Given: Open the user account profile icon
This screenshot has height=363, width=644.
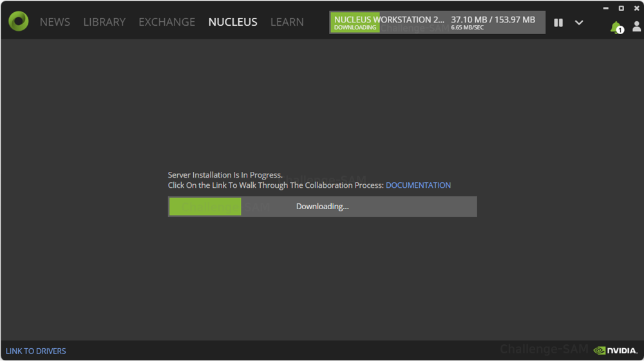Looking at the screenshot, I should click(636, 26).
